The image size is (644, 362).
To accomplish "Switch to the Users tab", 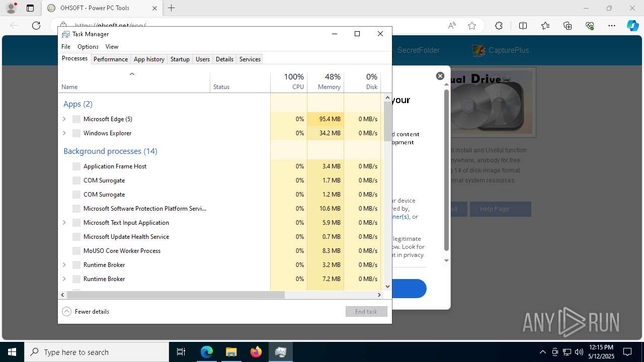I will [203, 59].
